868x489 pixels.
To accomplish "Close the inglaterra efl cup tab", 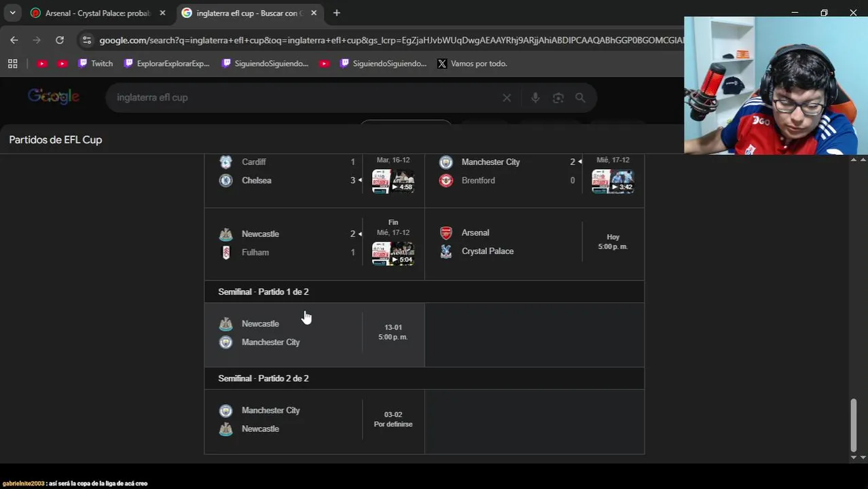I will point(314,13).
